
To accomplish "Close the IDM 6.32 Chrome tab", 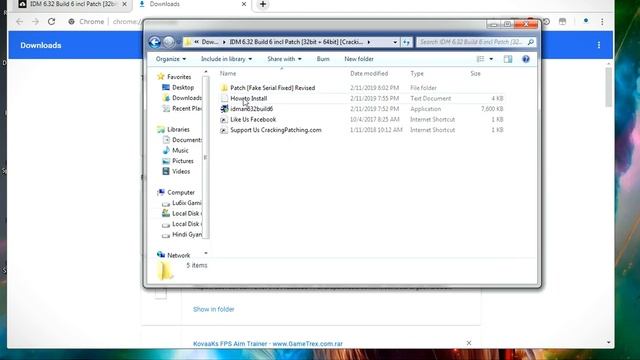I will click(x=124, y=4).
